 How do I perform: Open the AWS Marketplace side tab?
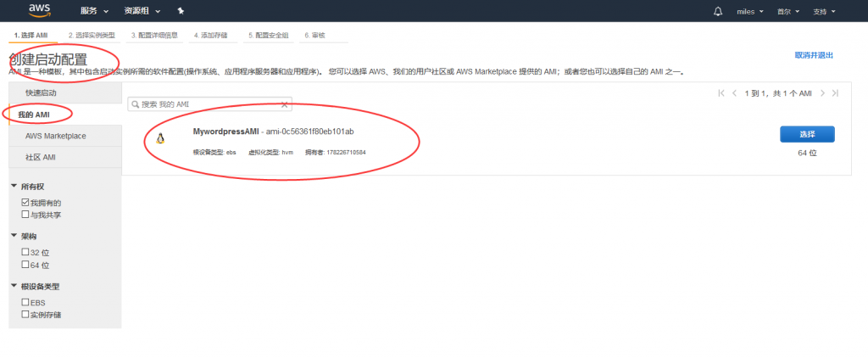[x=65, y=136]
